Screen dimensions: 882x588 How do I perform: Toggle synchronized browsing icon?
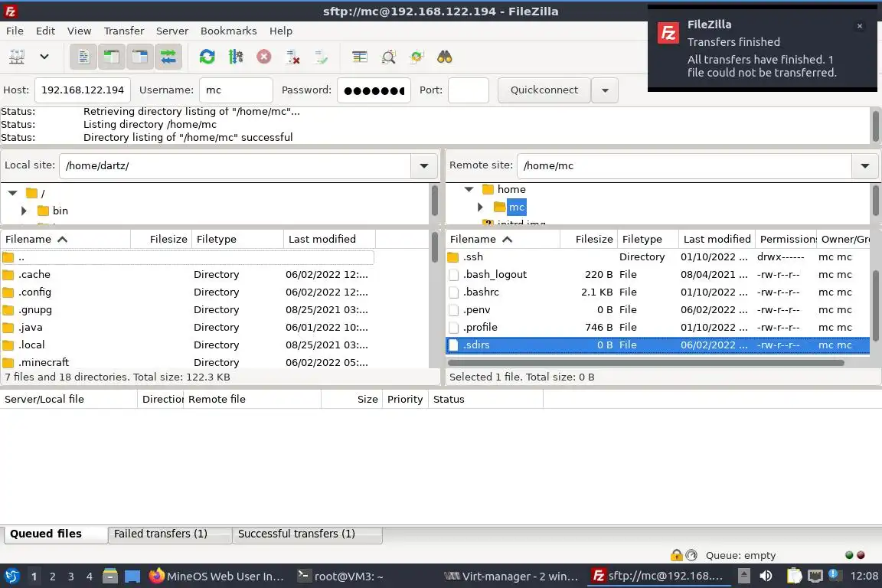[416, 57]
